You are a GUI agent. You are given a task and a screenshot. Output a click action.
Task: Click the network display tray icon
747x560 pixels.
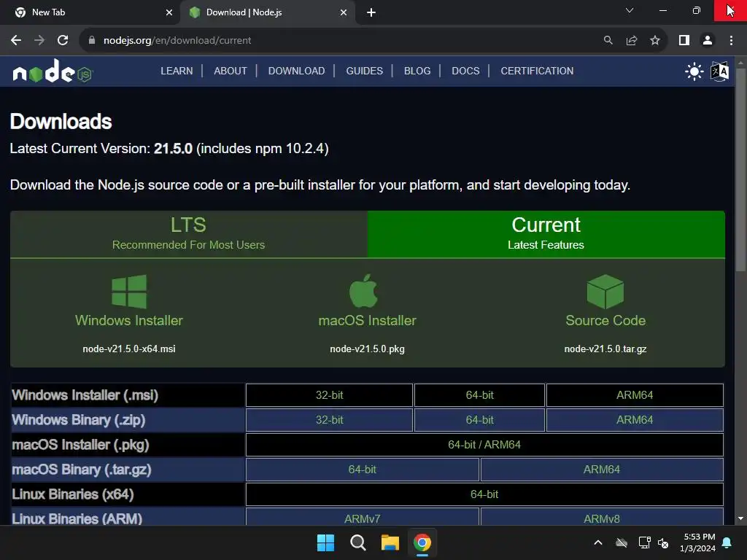pyautogui.click(x=645, y=542)
